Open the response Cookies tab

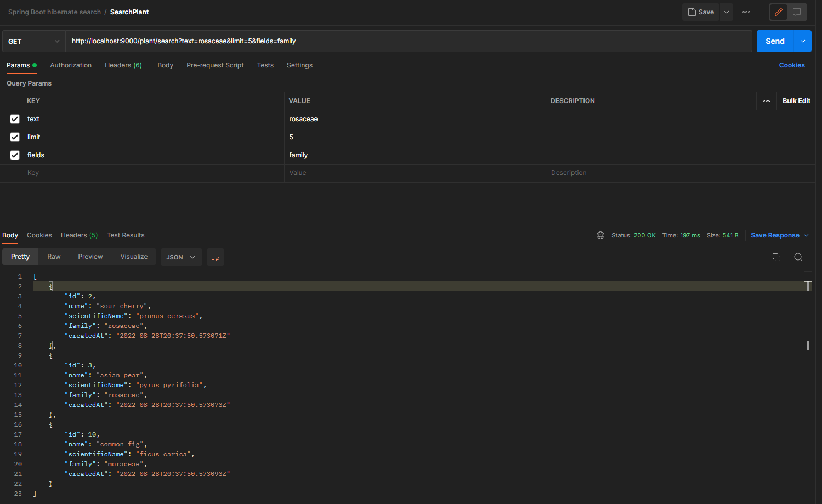(x=39, y=235)
